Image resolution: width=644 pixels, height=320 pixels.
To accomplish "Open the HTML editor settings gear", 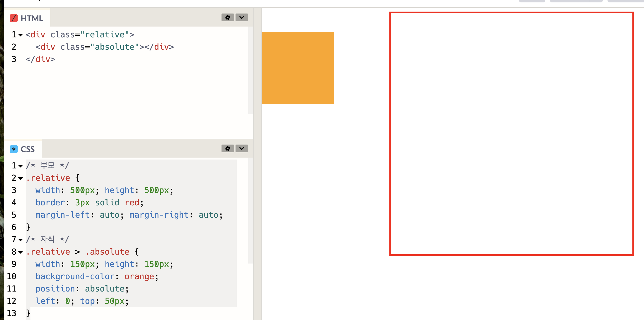I will tap(228, 17).
